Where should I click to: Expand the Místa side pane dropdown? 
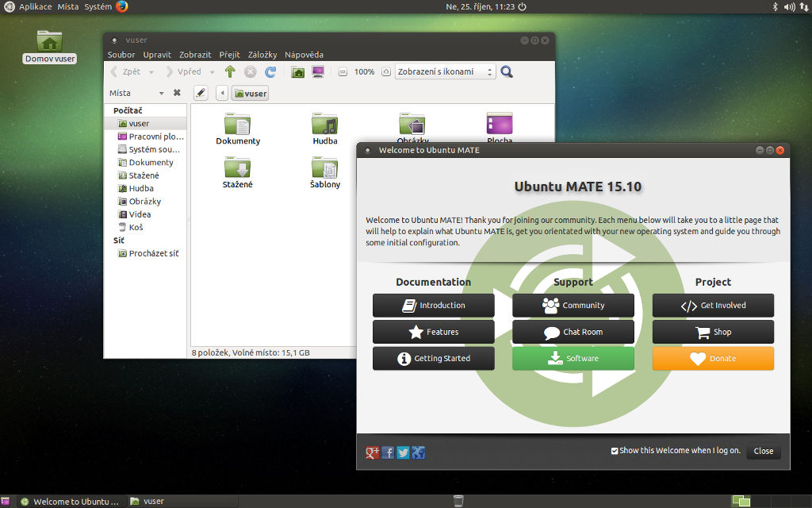[161, 93]
